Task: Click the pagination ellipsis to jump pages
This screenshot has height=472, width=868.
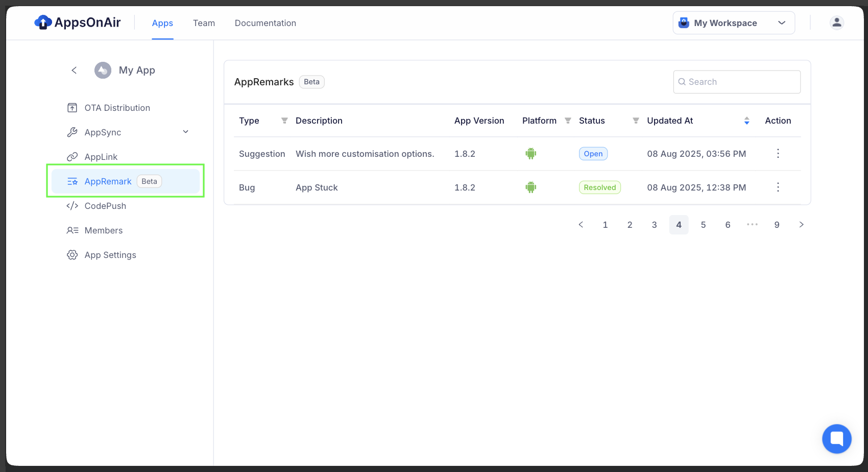Action: [752, 225]
